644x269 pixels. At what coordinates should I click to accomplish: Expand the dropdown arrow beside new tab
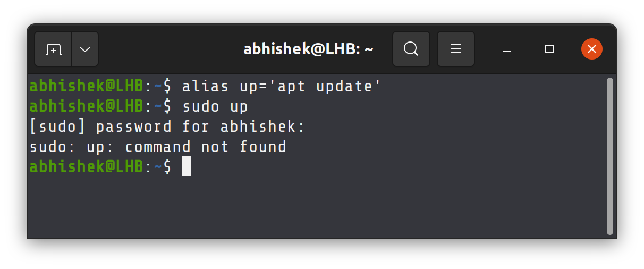click(x=85, y=49)
